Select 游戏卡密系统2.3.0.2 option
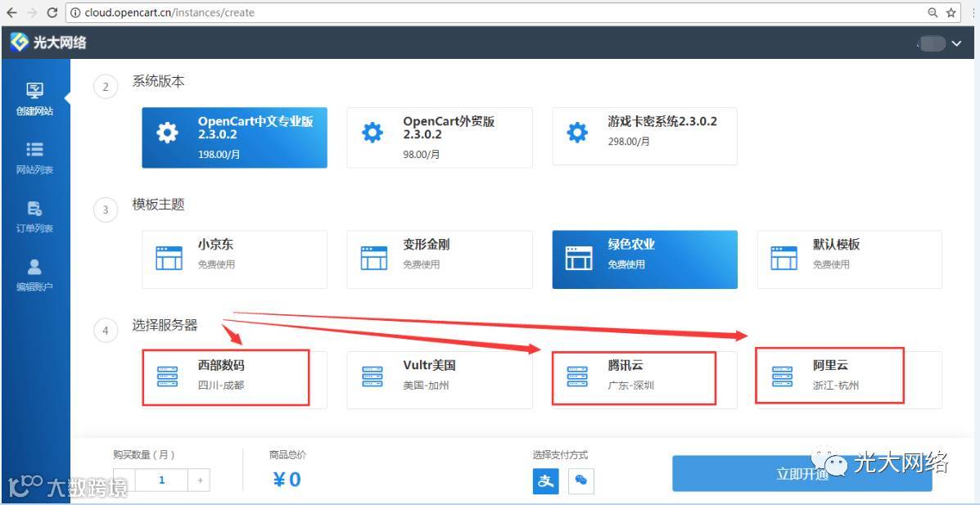This screenshot has height=505, width=980. (644, 136)
